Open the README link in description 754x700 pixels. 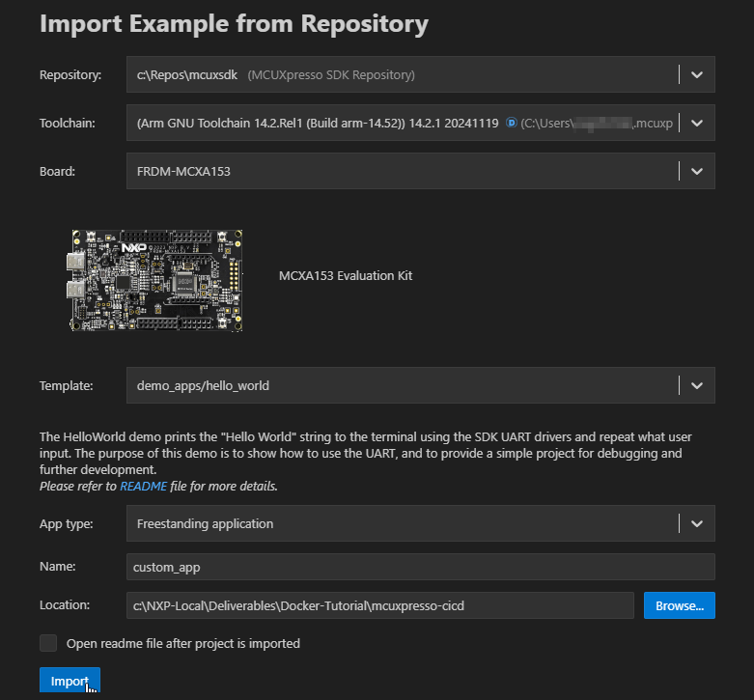pyautogui.click(x=143, y=486)
